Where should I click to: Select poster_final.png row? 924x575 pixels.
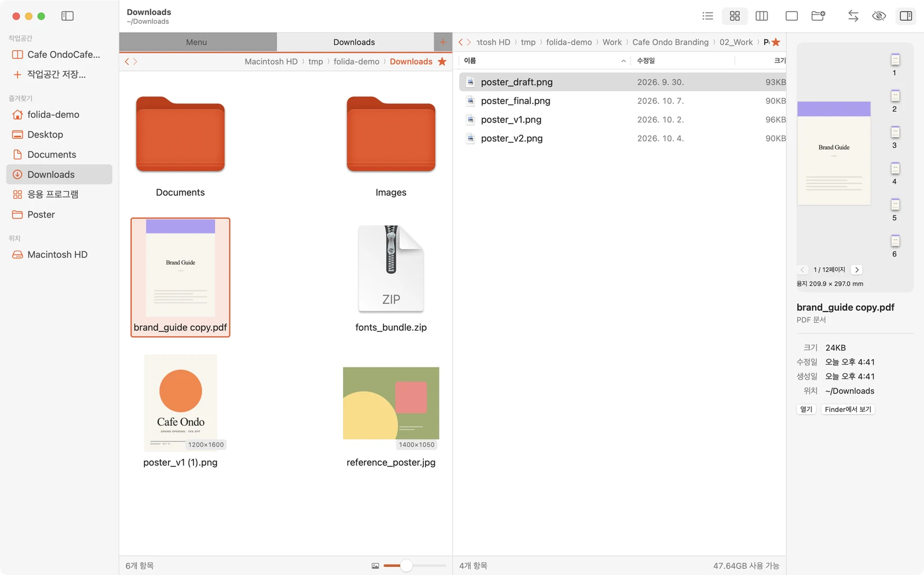click(623, 101)
